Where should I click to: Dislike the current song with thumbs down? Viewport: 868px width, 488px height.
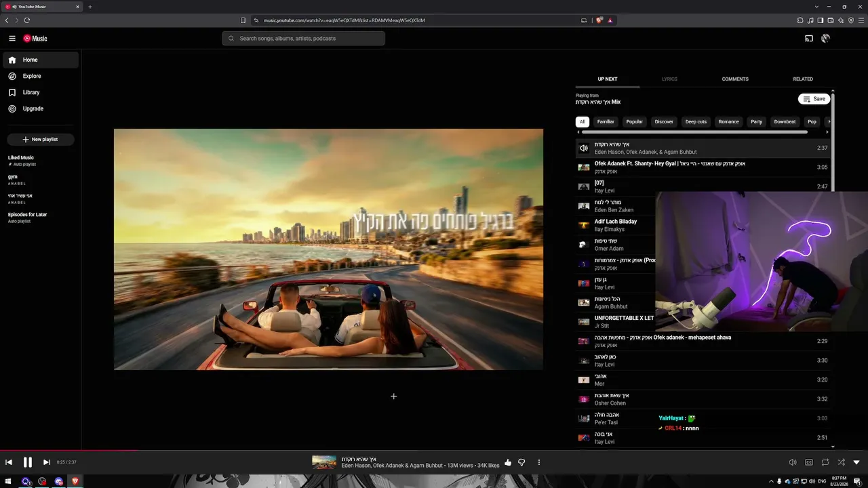pyautogui.click(x=521, y=462)
